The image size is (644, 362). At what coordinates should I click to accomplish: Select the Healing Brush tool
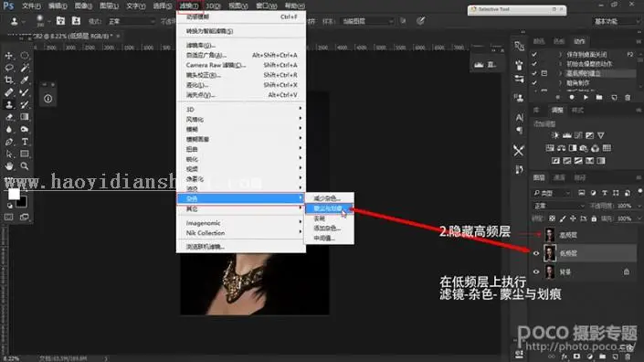click(x=9, y=92)
